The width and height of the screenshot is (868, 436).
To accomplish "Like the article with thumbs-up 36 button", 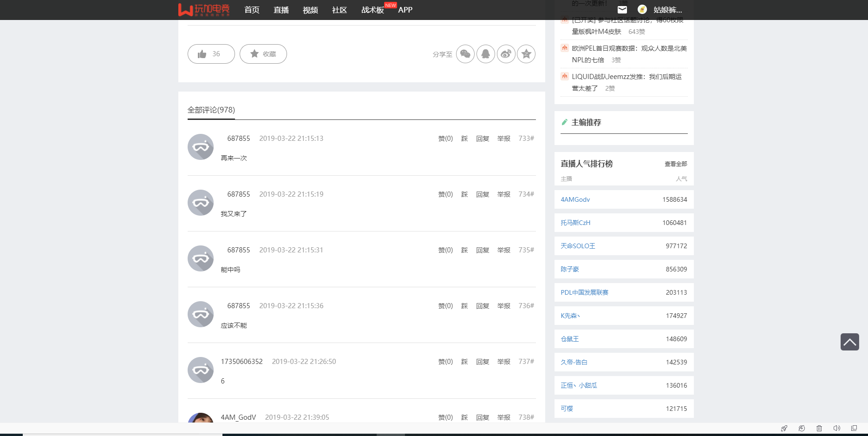I will (211, 54).
